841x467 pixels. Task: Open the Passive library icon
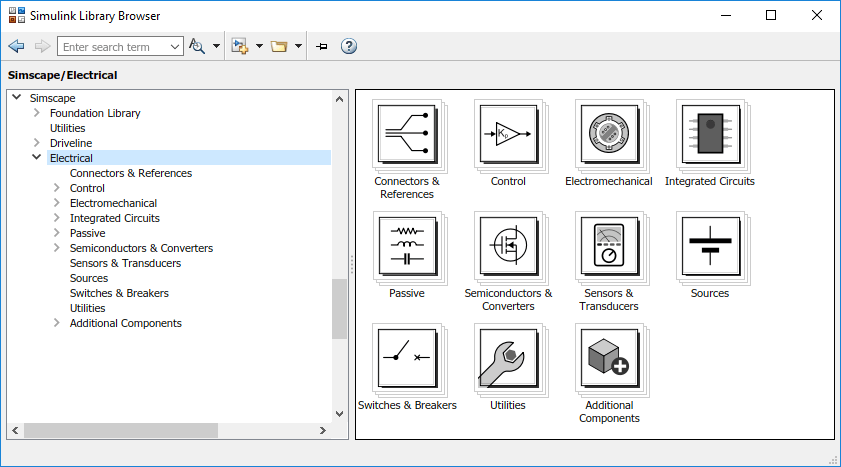click(x=408, y=246)
